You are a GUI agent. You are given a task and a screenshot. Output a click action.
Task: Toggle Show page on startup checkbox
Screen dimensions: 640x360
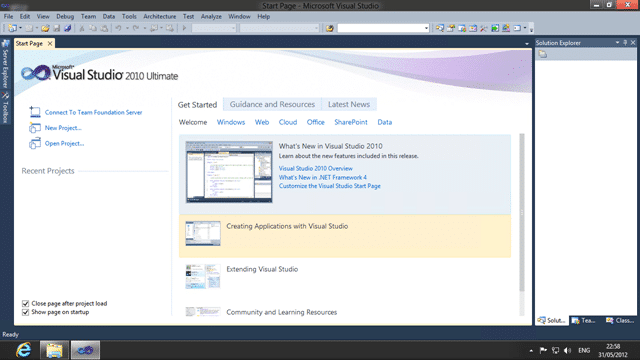coord(25,312)
